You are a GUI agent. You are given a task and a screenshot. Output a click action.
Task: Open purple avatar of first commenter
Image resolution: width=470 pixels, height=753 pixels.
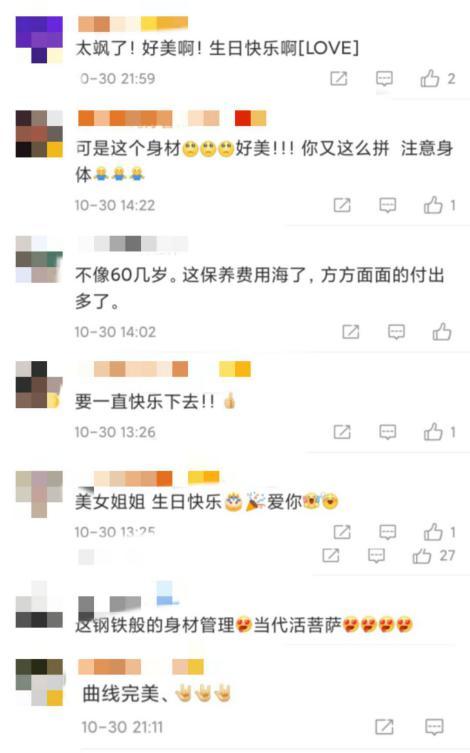point(39,39)
